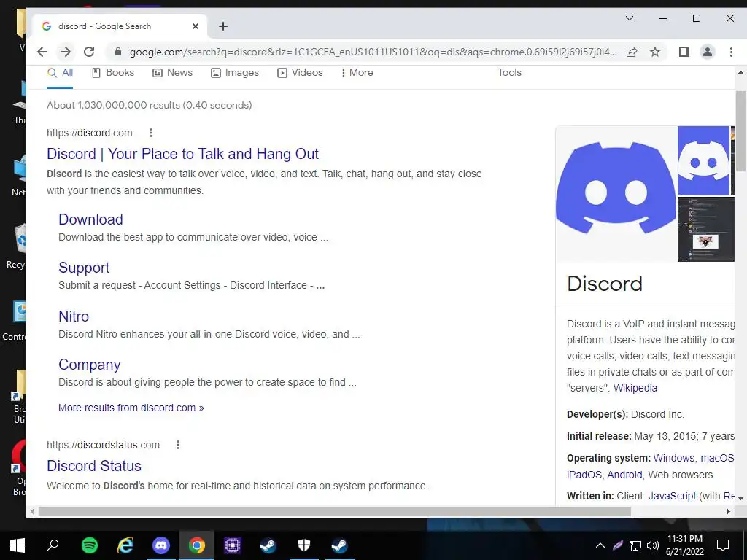Click About 1,030,000,000 results text
This screenshot has height=560, width=747.
(149, 105)
